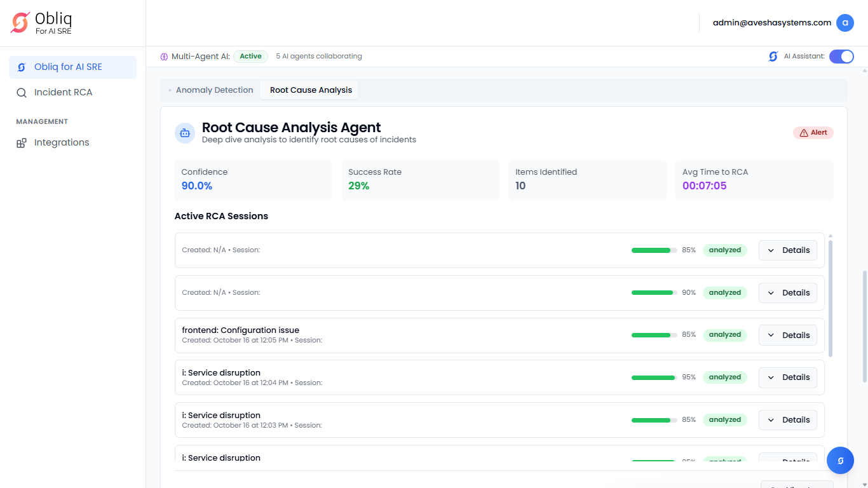Screen dimensions: 868x488
Task: Click the Root Cause Analysis robot icon
Action: 185,133
